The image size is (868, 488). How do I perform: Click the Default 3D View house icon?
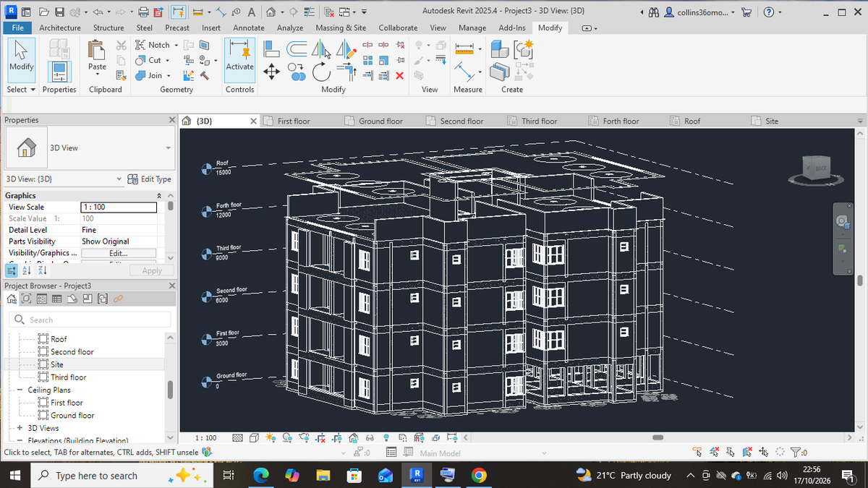tap(269, 11)
